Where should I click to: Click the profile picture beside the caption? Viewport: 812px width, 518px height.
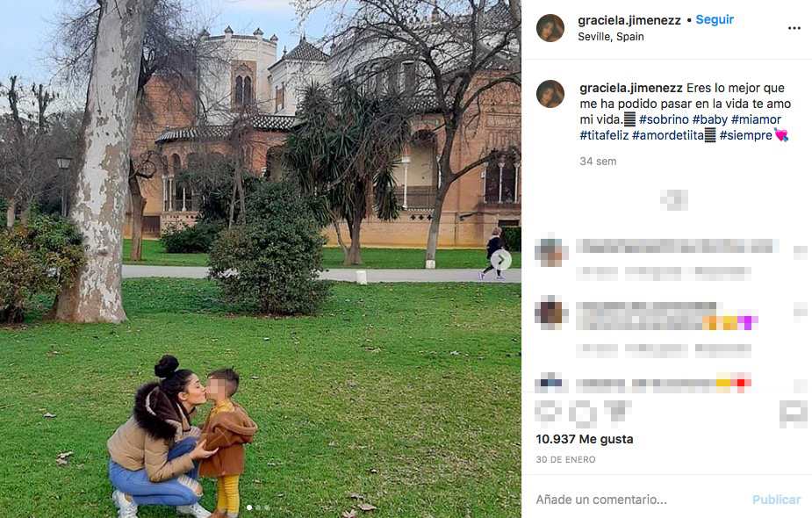pos(550,94)
